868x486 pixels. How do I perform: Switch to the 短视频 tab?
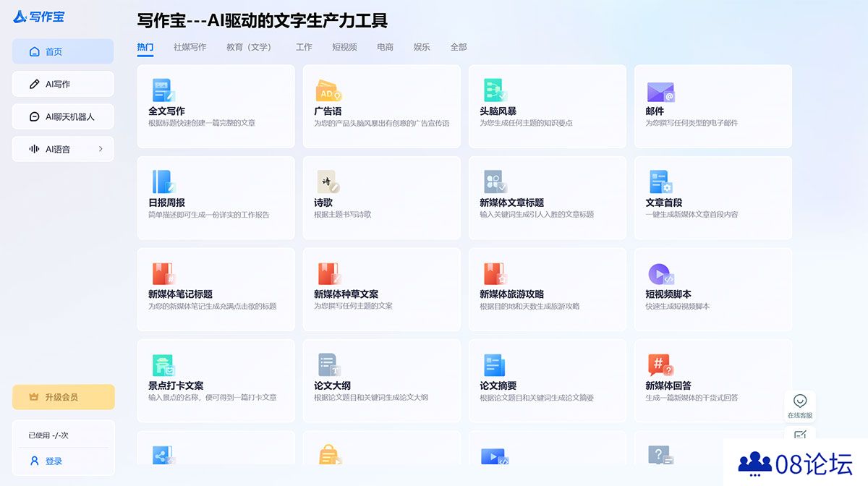pyautogui.click(x=344, y=47)
